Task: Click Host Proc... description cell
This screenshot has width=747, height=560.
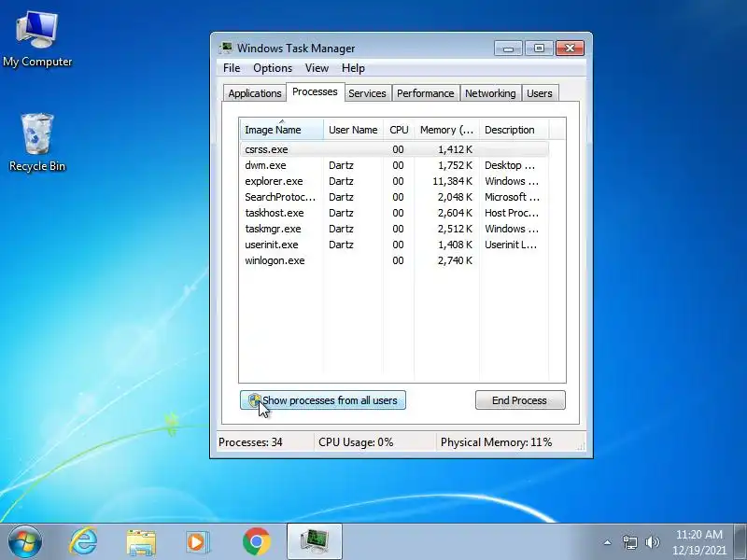Action: click(512, 213)
